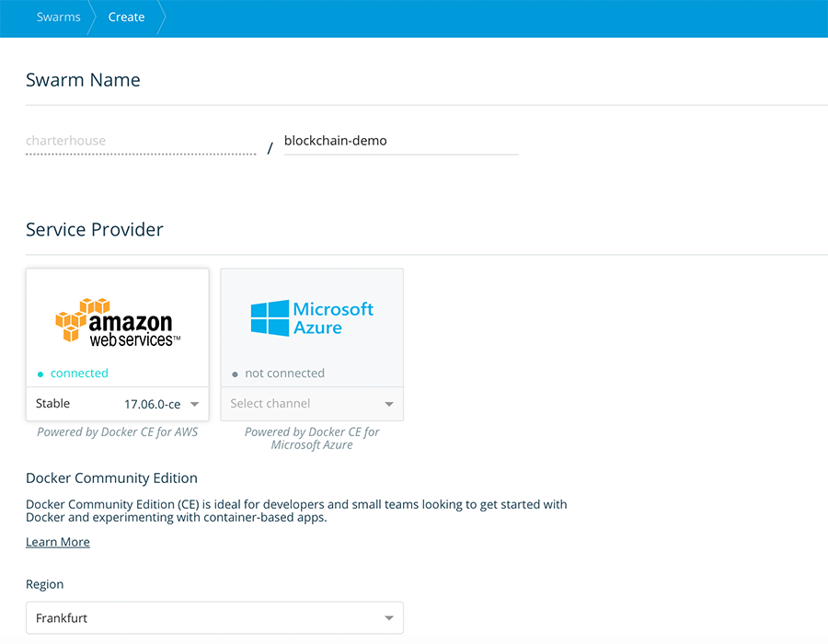The height and width of the screenshot is (644, 828).
Task: Open the Stable 17.06.0-ce version dropdown
Action: tap(117, 404)
